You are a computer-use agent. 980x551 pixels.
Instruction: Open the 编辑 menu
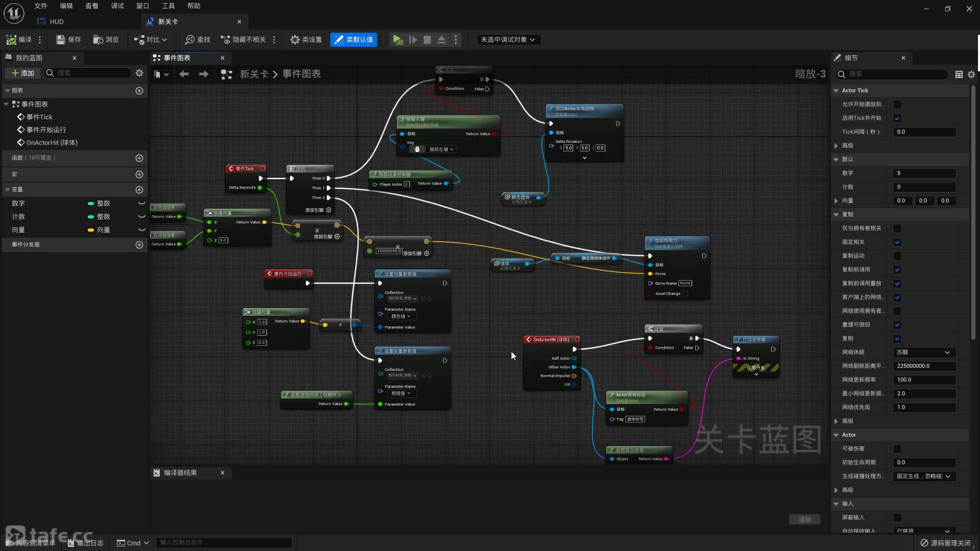coord(66,6)
